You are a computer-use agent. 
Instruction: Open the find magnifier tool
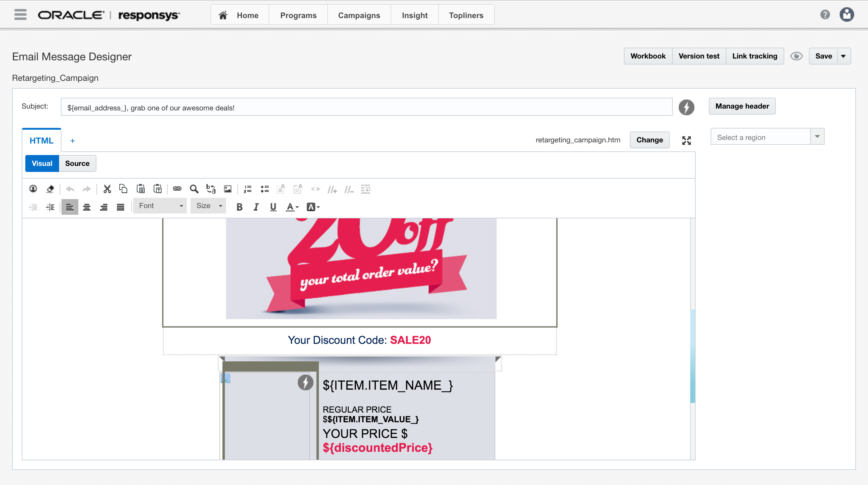pos(194,189)
